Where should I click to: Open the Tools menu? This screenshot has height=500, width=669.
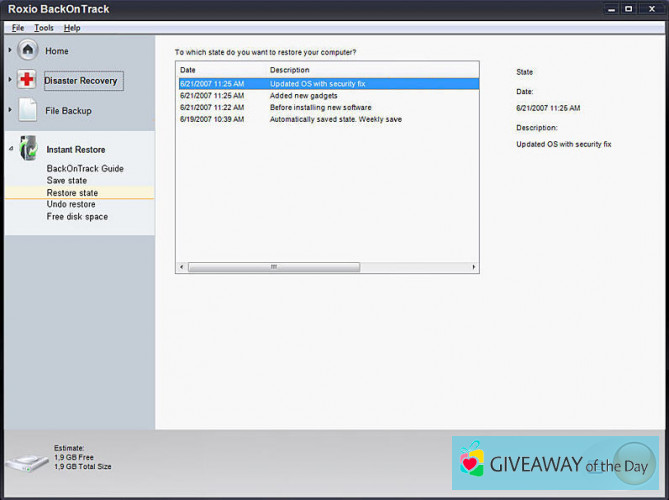tap(44, 28)
